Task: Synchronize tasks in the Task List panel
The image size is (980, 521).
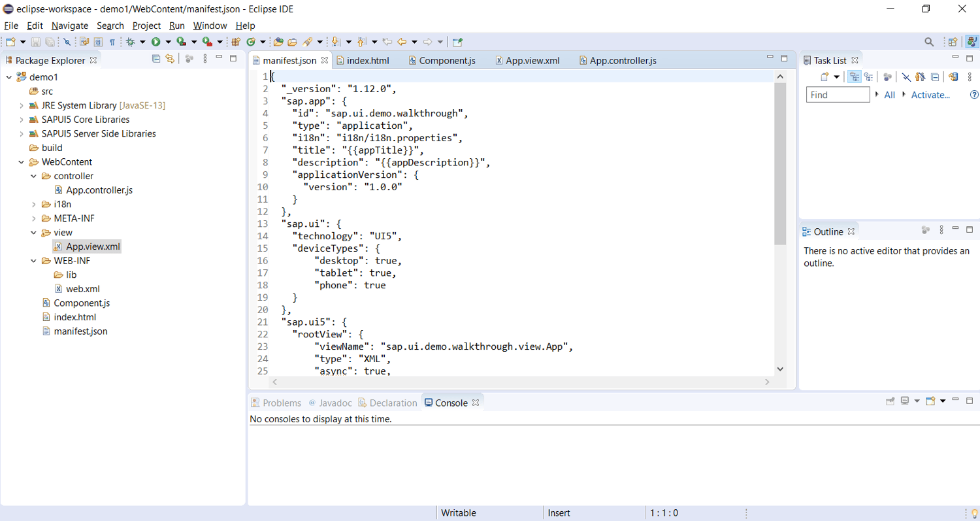Action: 953,76
